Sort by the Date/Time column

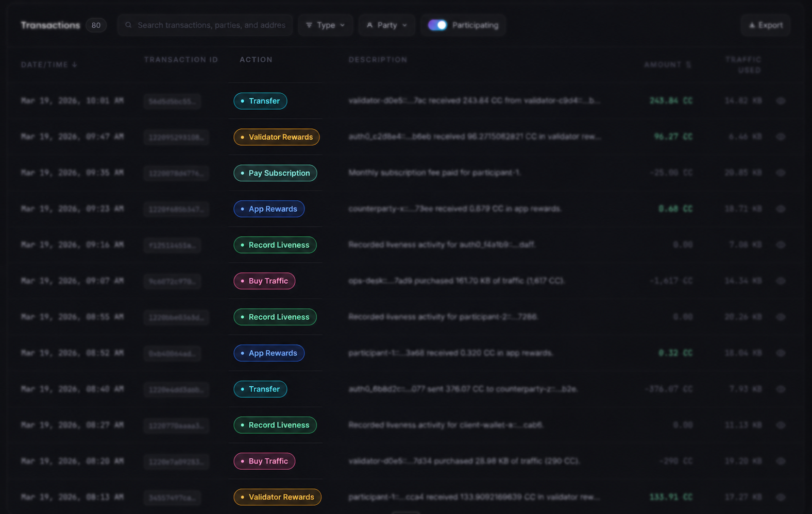[49, 65]
